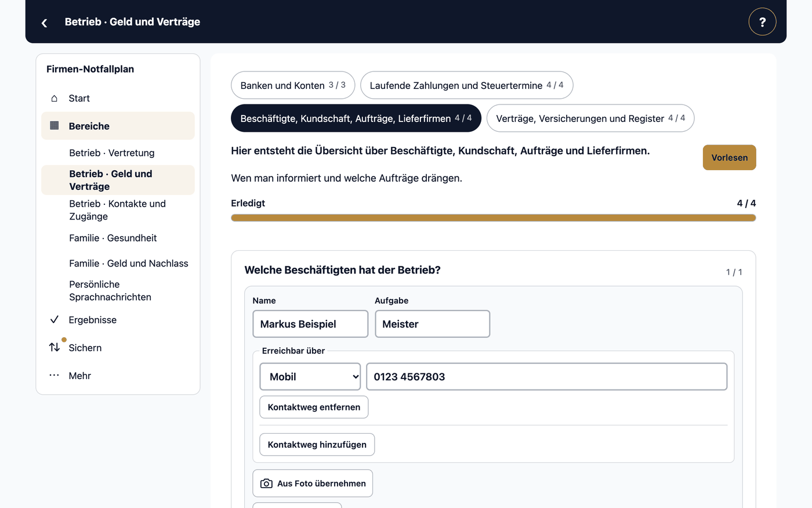Click the Sichern up-down arrows icon

[x=55, y=347]
